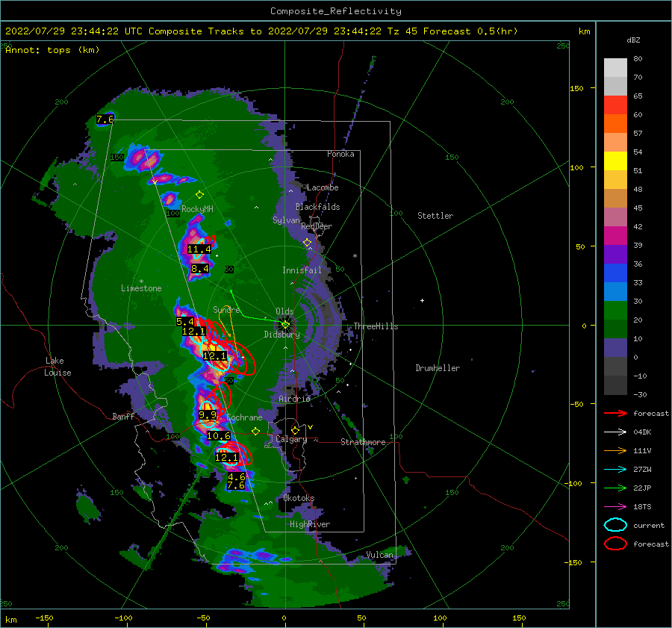Click the Okotoks town label
This screenshot has height=628, width=672.
point(299,498)
